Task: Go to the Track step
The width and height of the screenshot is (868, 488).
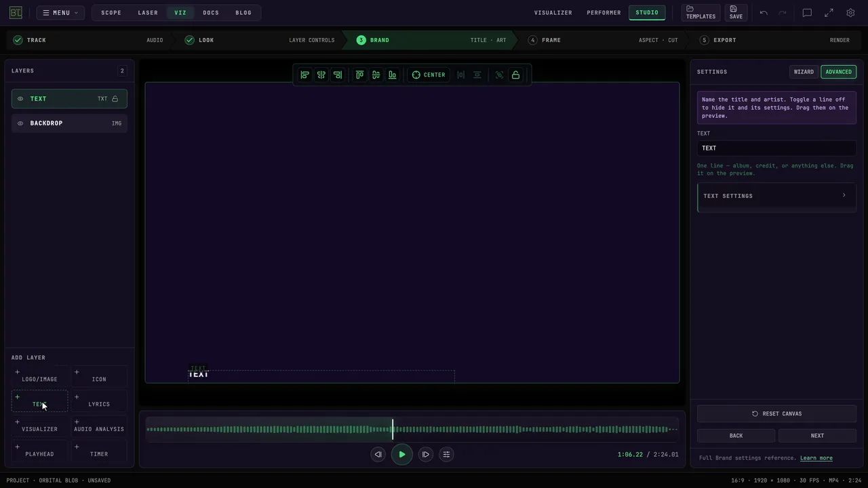Action: point(88,40)
